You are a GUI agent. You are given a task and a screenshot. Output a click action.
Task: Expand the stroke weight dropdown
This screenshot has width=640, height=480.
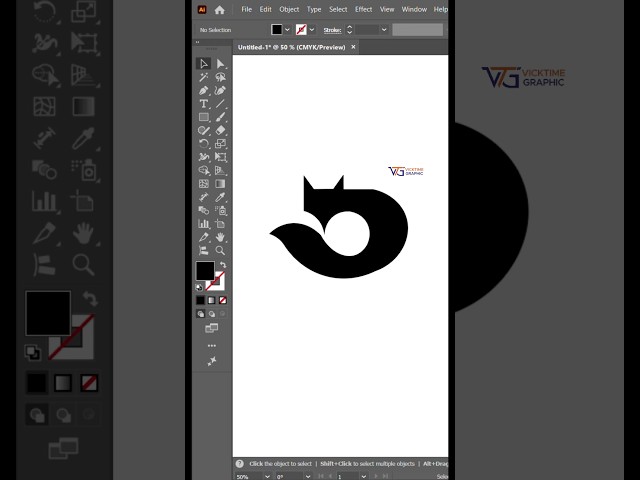[384, 30]
